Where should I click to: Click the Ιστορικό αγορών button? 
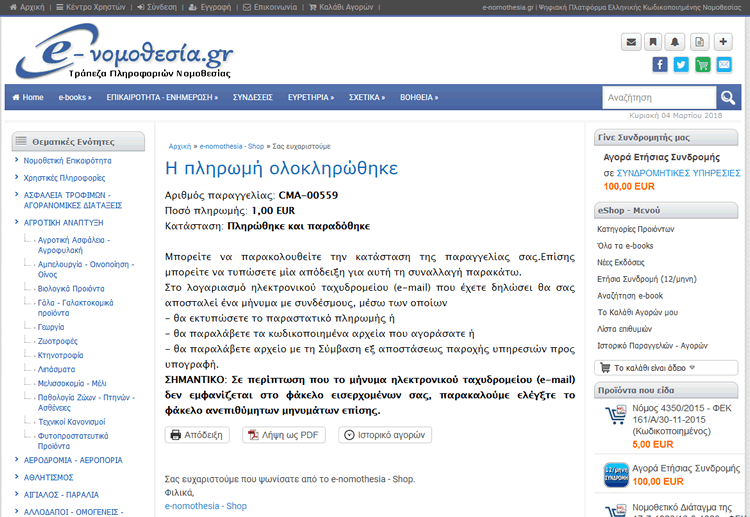(x=385, y=435)
